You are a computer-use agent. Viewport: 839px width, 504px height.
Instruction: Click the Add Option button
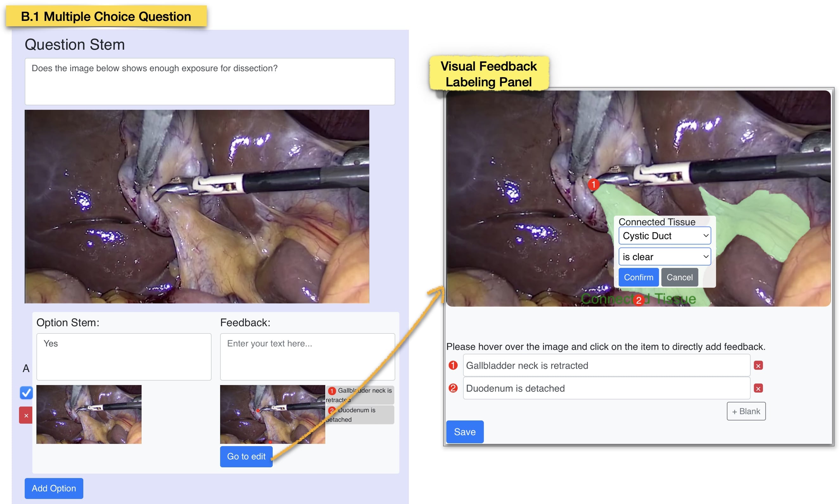54,488
